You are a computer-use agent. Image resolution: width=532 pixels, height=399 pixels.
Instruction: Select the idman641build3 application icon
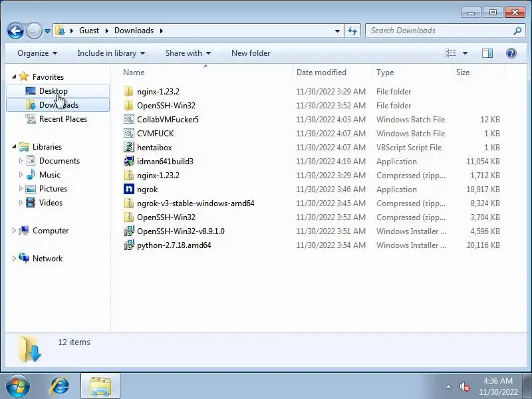tap(128, 161)
